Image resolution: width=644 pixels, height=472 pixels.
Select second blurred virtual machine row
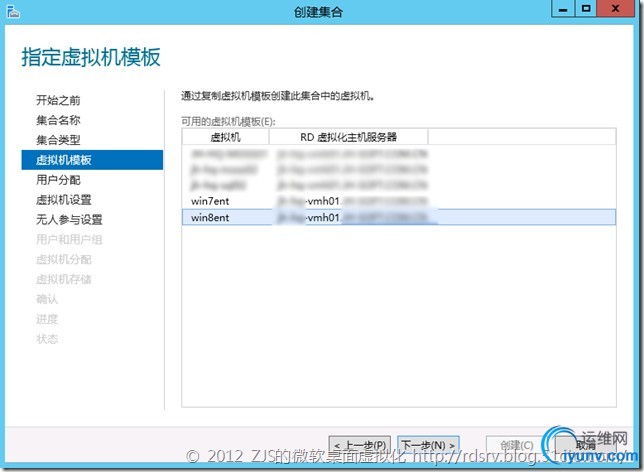[398, 170]
